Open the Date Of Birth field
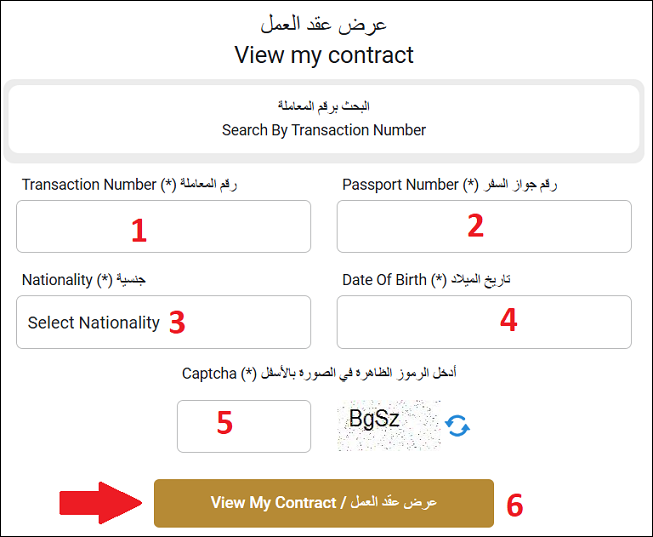The width and height of the screenshot is (653, 537). [x=484, y=322]
